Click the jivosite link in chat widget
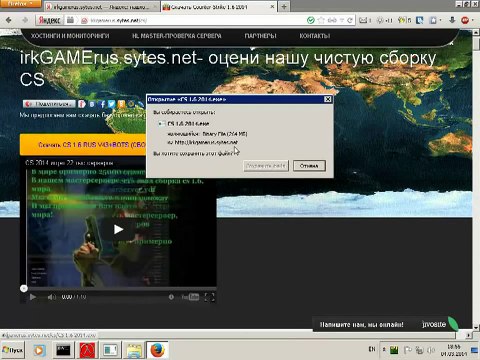 (433, 324)
